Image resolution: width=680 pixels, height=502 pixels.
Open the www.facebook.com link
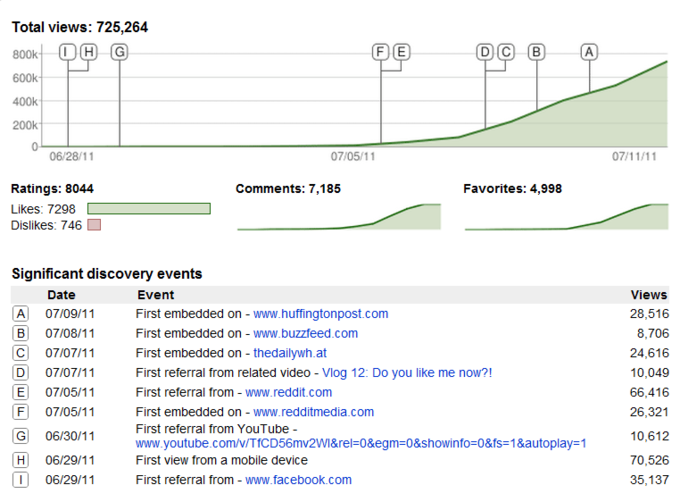[298, 480]
